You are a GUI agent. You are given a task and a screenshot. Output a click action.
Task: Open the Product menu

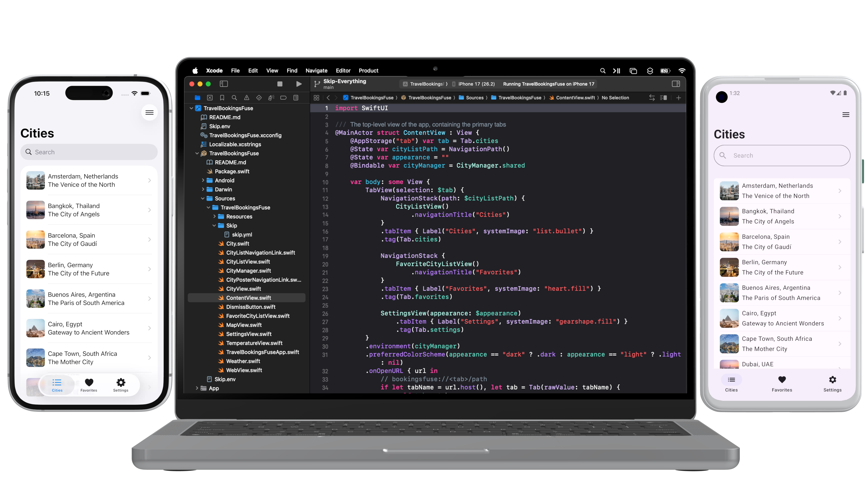click(368, 71)
